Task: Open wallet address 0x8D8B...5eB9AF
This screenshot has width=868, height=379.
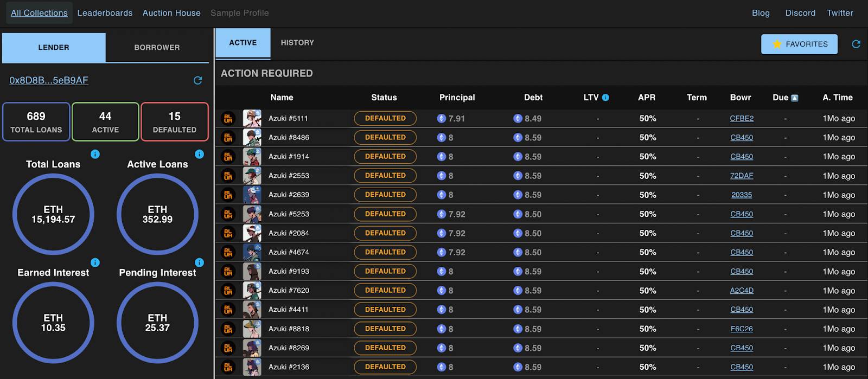Action: [x=49, y=80]
